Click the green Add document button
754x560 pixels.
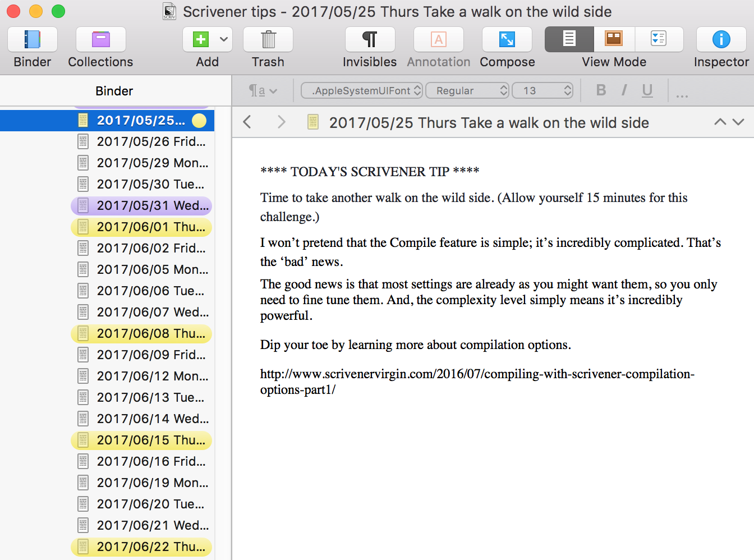tap(200, 39)
